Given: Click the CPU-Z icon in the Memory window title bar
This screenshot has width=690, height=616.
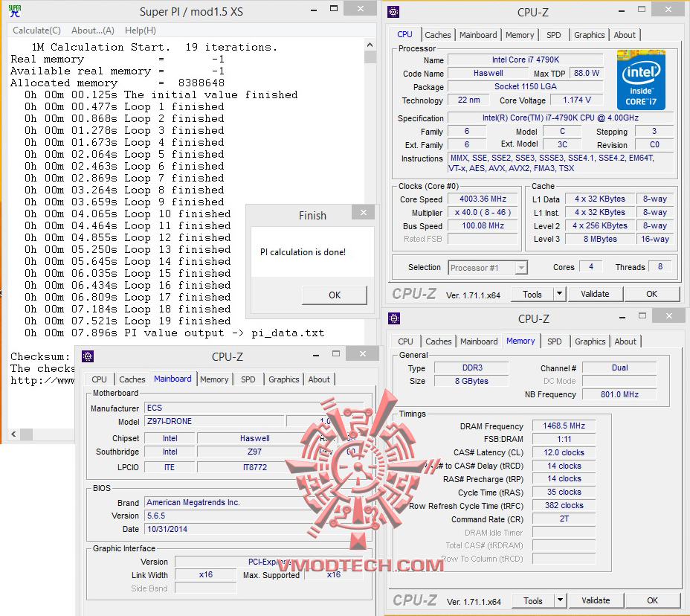Looking at the screenshot, I should pyautogui.click(x=394, y=318).
